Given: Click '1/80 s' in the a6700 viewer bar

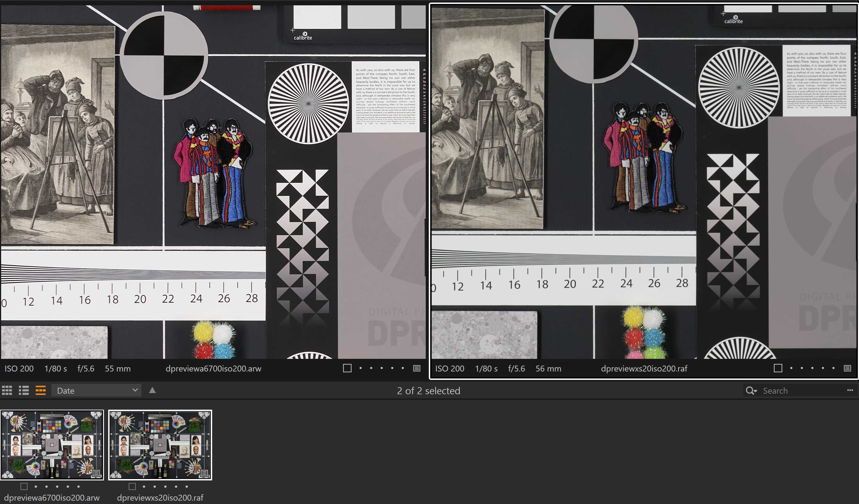Looking at the screenshot, I should coord(56,368).
